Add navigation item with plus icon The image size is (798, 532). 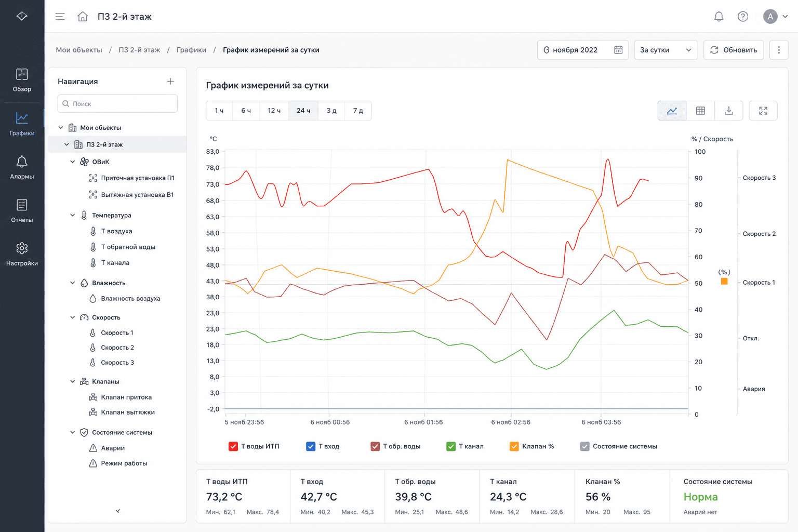(x=170, y=82)
